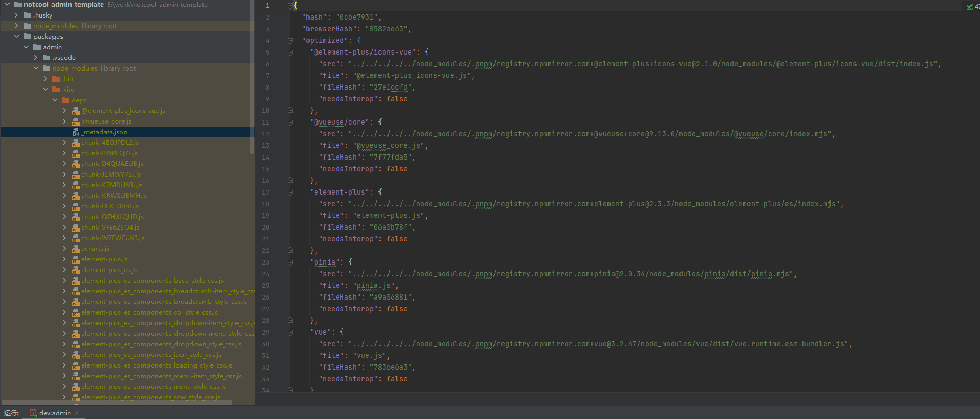Click the element-plus_es.js file icon
This screenshot has height=419, width=980.
tap(75, 270)
